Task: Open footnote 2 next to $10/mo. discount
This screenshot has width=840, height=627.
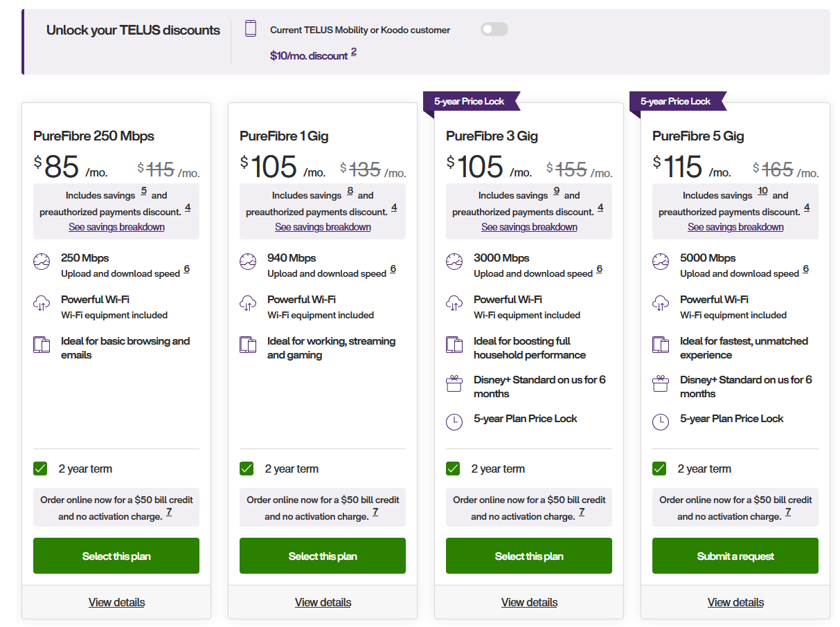Action: [x=354, y=52]
